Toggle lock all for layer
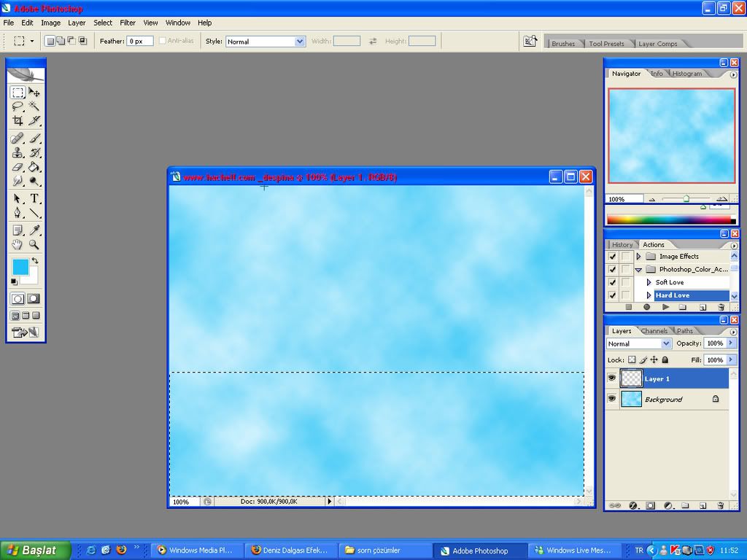This screenshot has height=560, width=747. [x=665, y=360]
